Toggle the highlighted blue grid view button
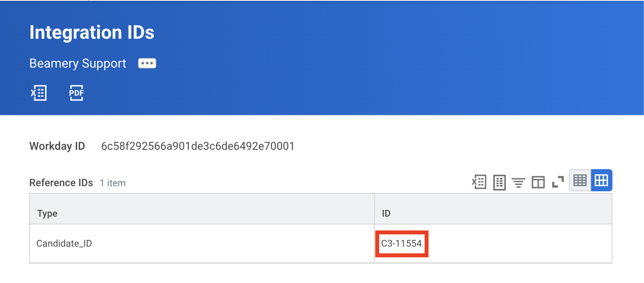The height and width of the screenshot is (283, 644). pyautogui.click(x=601, y=181)
